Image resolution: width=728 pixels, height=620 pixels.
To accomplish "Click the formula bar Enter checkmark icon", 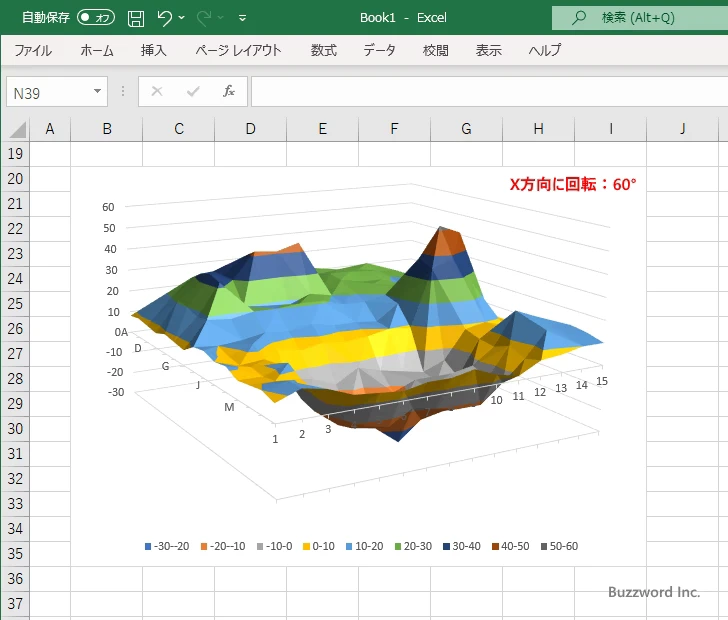I will pyautogui.click(x=193, y=91).
